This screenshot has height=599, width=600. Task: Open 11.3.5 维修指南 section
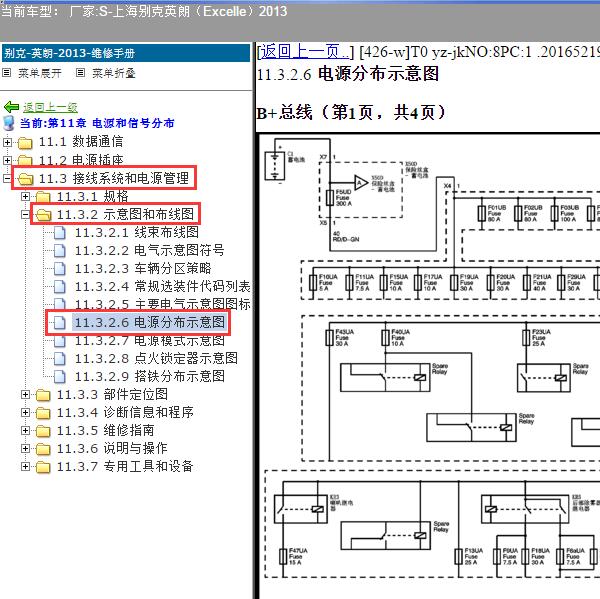106,430
